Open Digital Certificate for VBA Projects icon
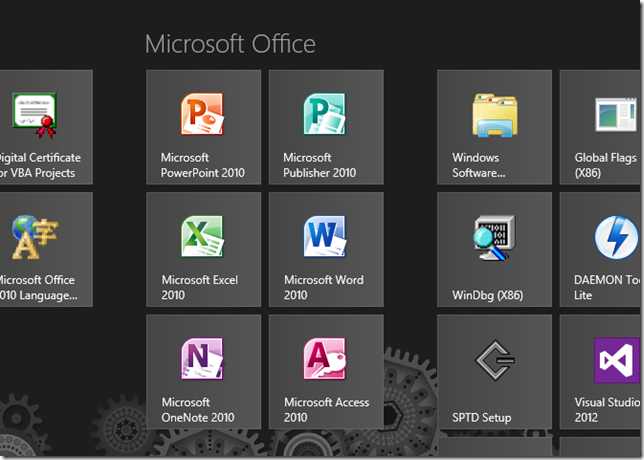Viewport: 644px width, 460px height. click(34, 115)
